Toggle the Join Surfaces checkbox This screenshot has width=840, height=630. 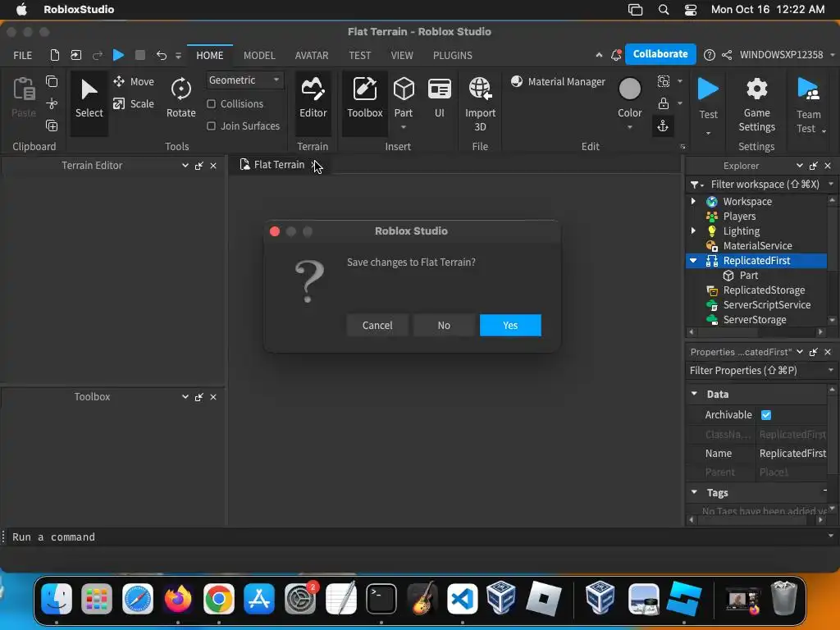pyautogui.click(x=212, y=126)
